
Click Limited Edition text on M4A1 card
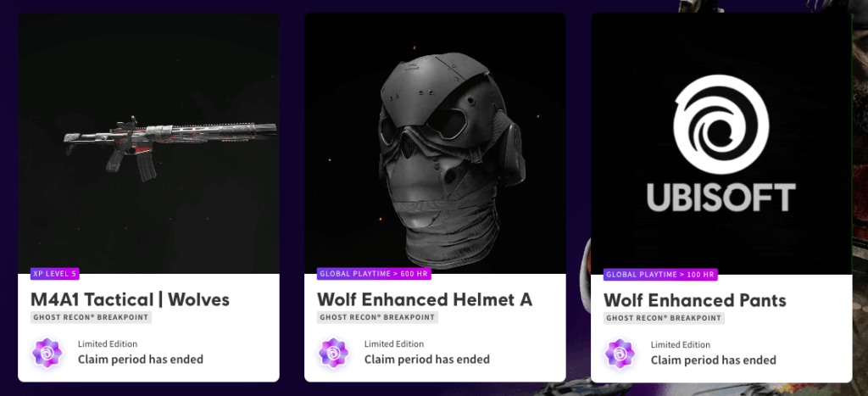point(108,344)
